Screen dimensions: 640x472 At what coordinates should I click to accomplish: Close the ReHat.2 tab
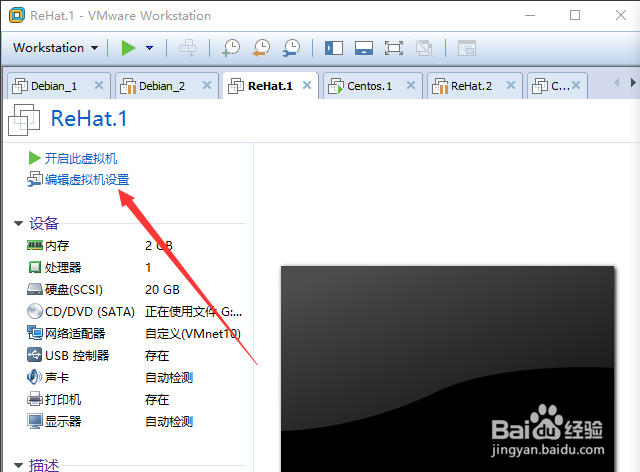click(x=511, y=85)
